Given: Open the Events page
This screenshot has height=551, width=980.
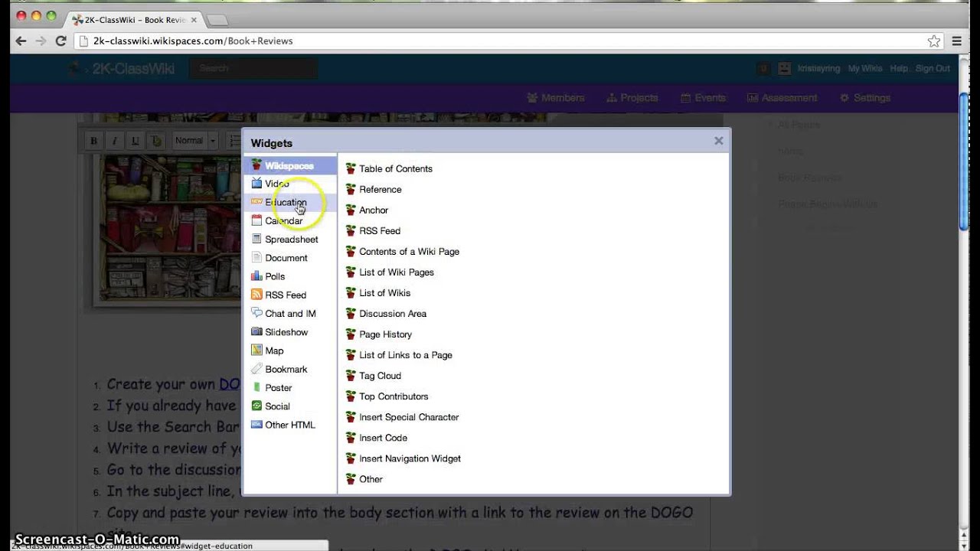Looking at the screenshot, I should click(703, 98).
